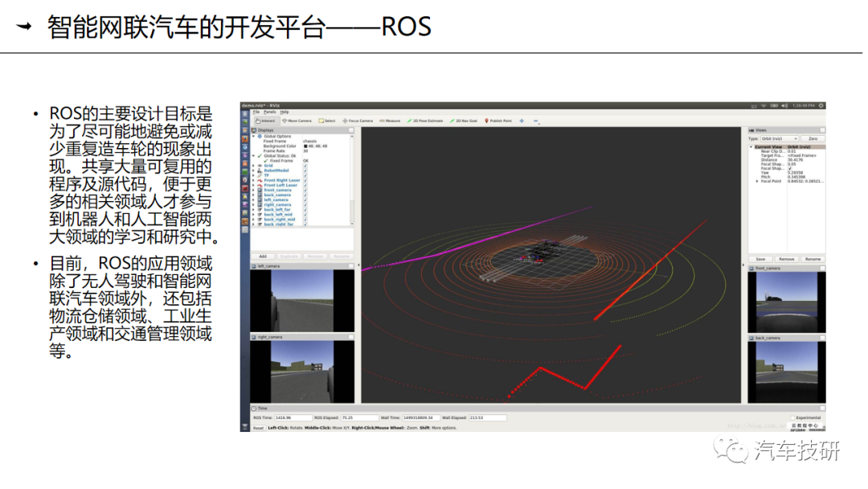Click the Front Right Laser scan icon

click(260, 180)
